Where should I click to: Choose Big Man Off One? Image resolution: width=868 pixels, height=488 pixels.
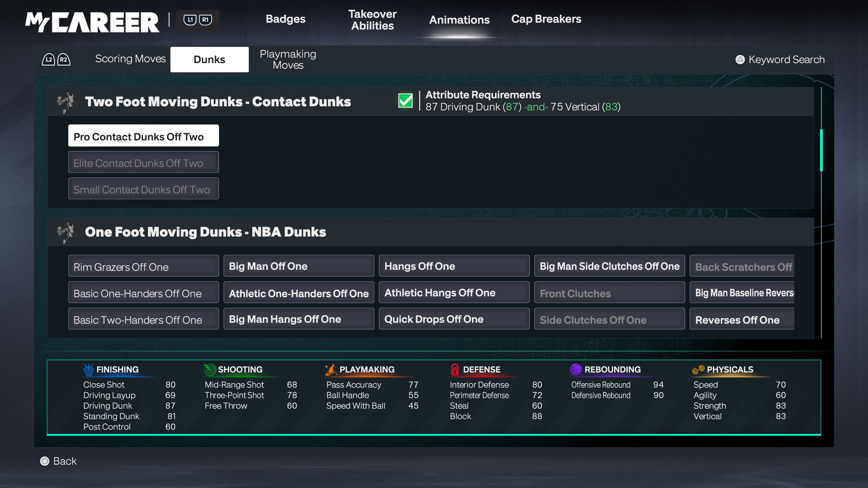point(299,266)
